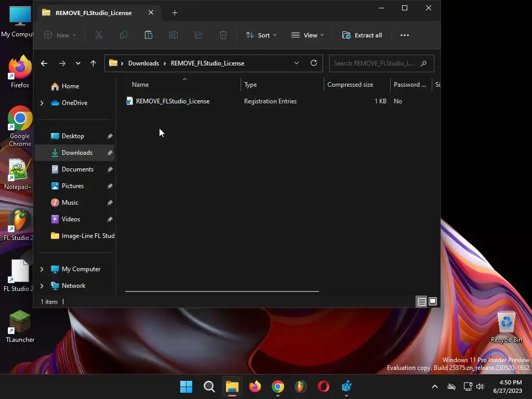Click Downloads in address breadcrumb
This screenshot has width=532, height=399.
click(143, 63)
